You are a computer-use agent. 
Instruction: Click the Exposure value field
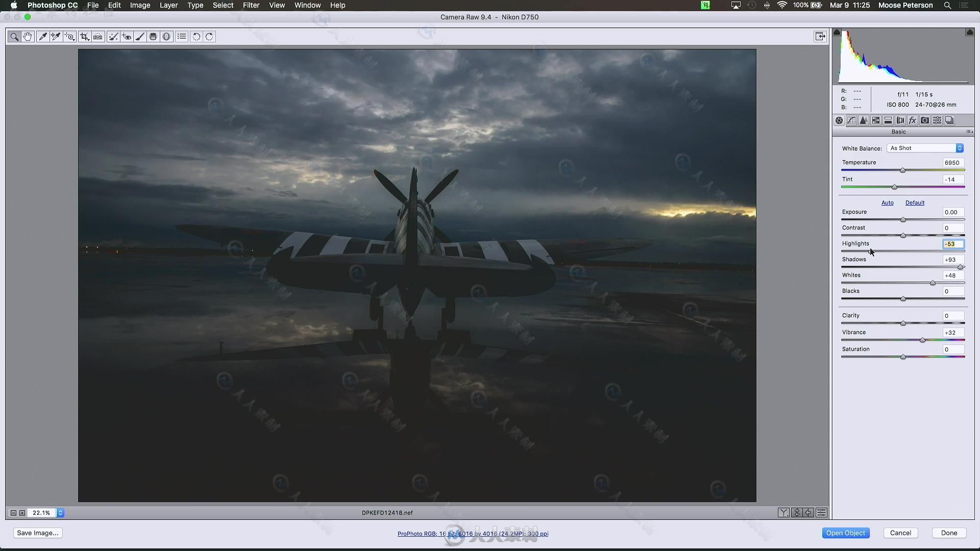tap(953, 212)
